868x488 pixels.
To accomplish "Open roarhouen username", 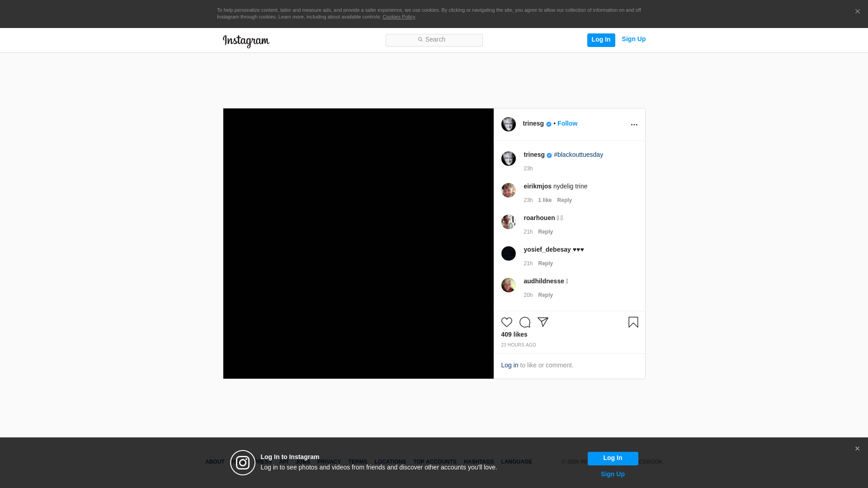I will (x=539, y=218).
